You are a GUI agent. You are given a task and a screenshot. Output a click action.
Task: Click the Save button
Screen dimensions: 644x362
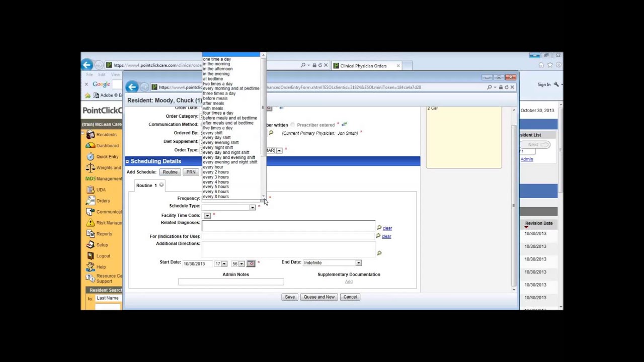click(x=290, y=297)
